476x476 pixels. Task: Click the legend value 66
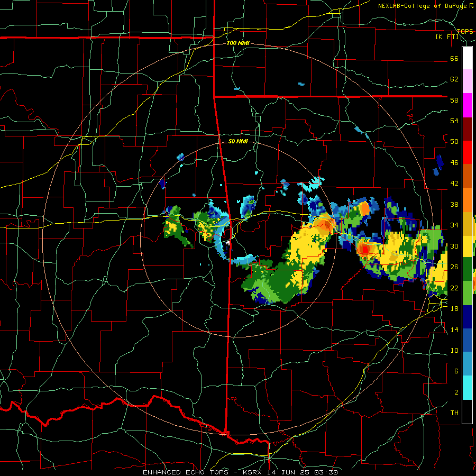pyautogui.click(x=454, y=59)
